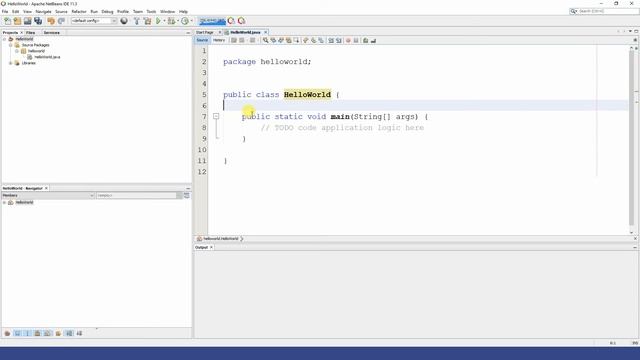The height and width of the screenshot is (360, 640).
Task: Click the Comment icon in editor toolbar
Action: [365, 40]
